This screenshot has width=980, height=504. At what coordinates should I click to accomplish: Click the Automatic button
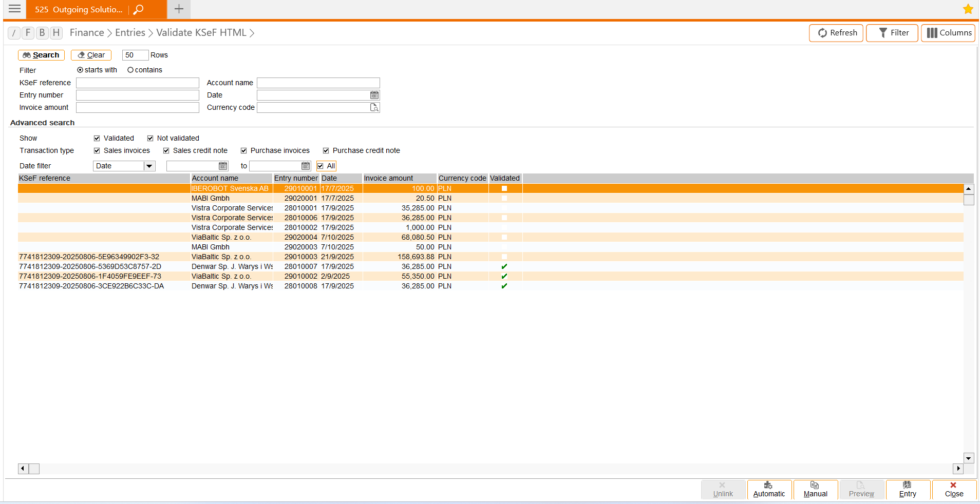coord(769,490)
